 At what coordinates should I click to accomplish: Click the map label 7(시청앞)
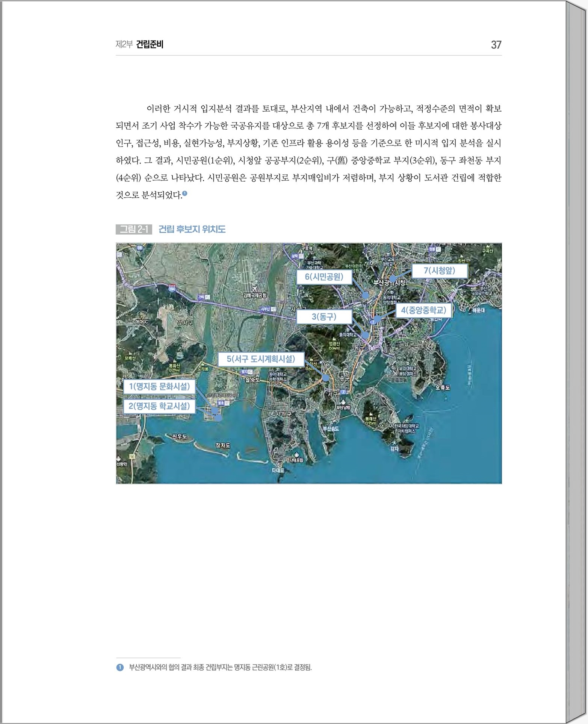(440, 271)
